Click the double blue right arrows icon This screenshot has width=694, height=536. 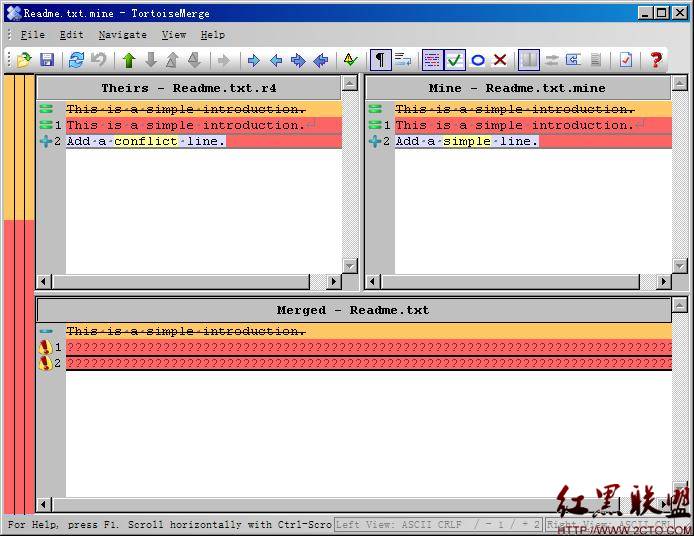[x=298, y=60]
